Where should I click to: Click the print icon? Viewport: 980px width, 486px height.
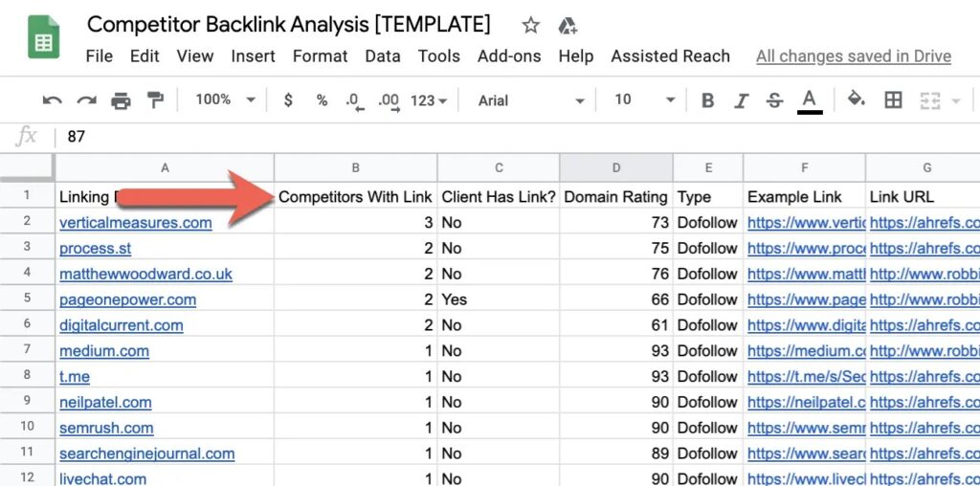121,99
